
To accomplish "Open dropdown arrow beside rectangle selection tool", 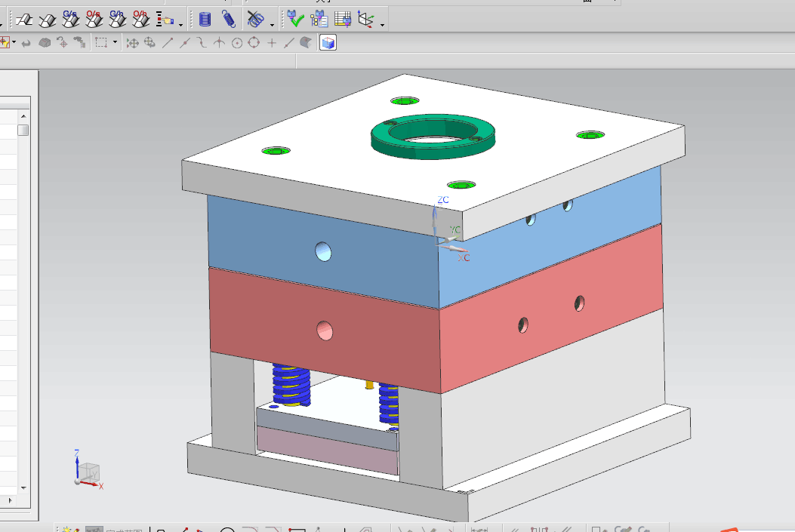I will tap(116, 43).
